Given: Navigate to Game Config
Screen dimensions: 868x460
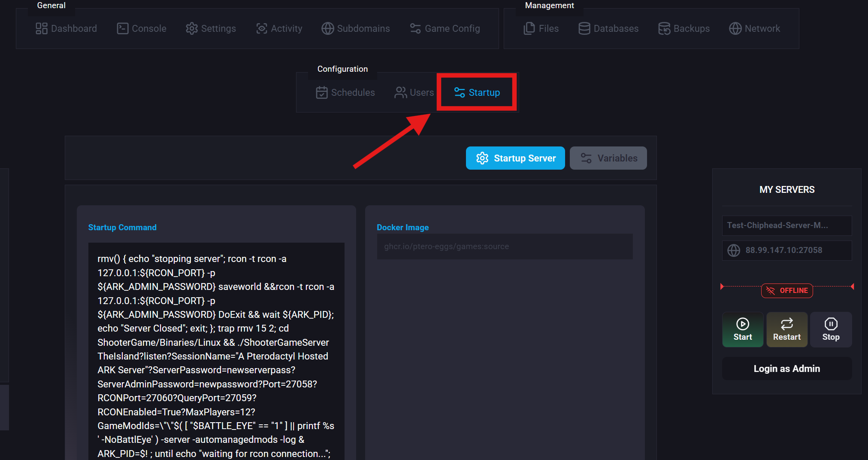Looking at the screenshot, I should [x=445, y=28].
